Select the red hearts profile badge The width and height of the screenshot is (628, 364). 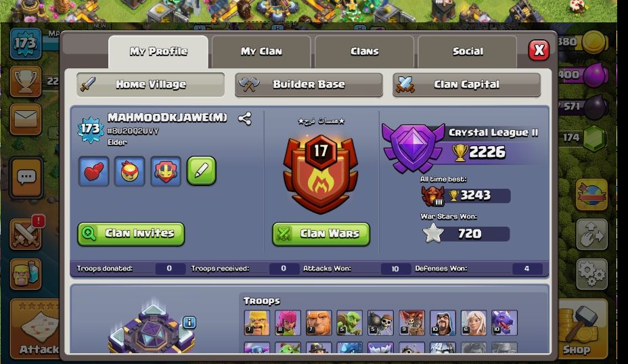(x=93, y=171)
